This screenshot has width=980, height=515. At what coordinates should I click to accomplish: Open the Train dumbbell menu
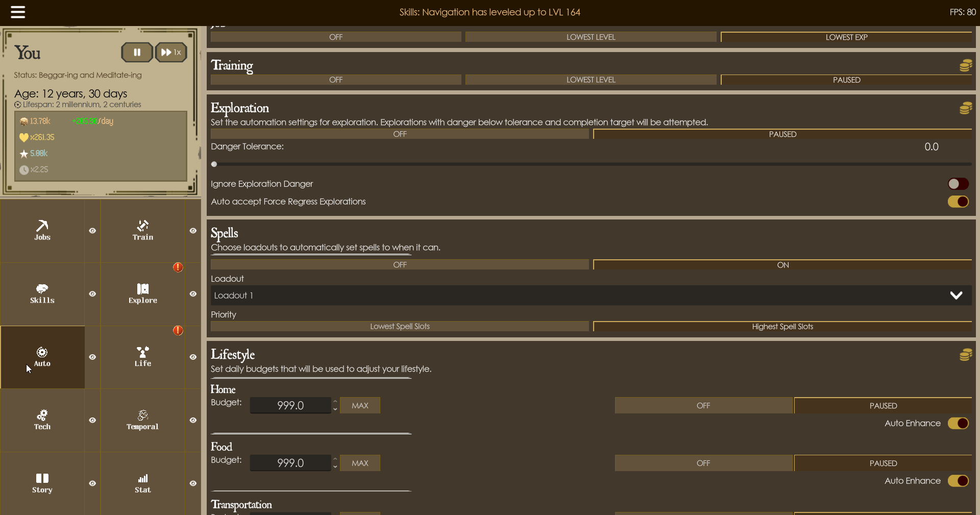pos(143,230)
